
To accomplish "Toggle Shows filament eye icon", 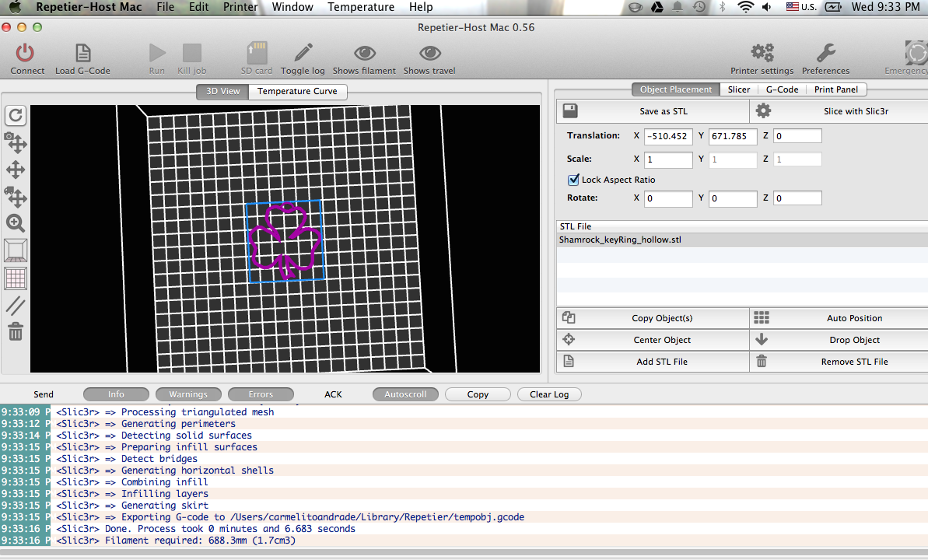I will coord(365,53).
